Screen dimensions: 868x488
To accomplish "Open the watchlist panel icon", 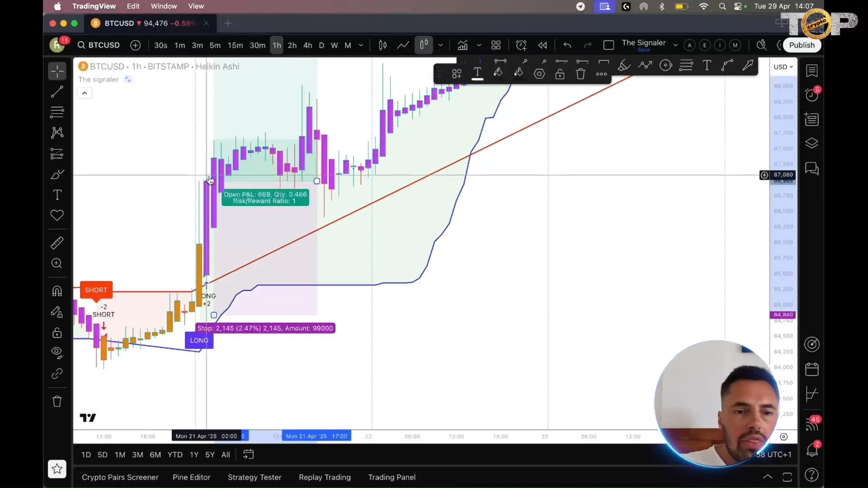I will point(812,70).
